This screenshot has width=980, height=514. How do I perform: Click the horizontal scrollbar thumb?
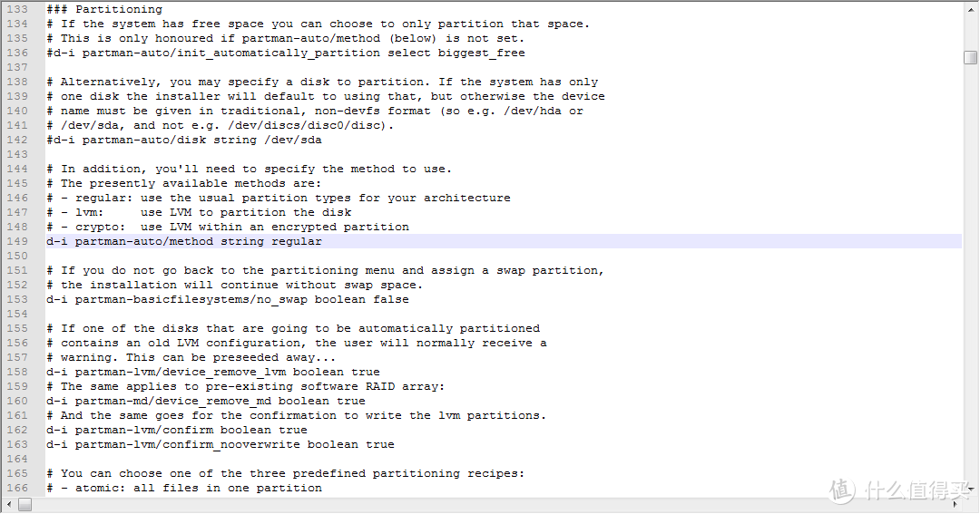pos(25,504)
